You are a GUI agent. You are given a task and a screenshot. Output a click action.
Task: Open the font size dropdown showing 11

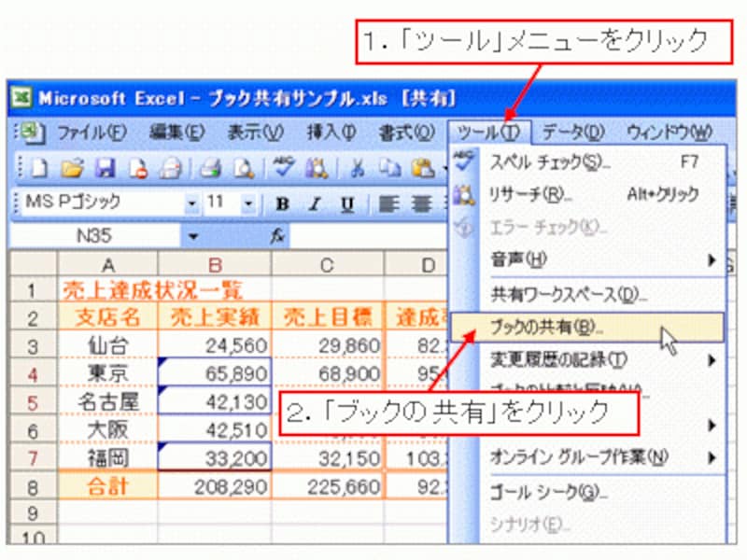coord(248,203)
